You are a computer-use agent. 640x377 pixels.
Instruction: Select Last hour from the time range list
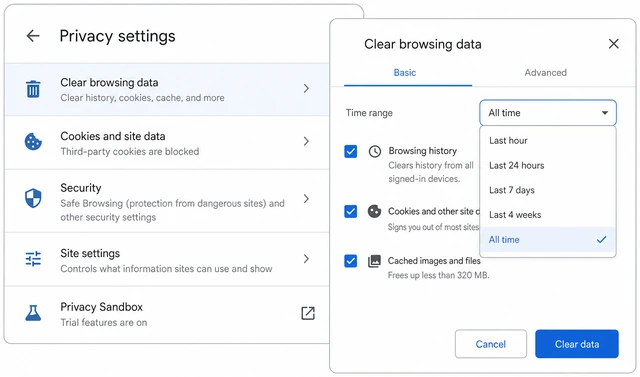[548, 141]
